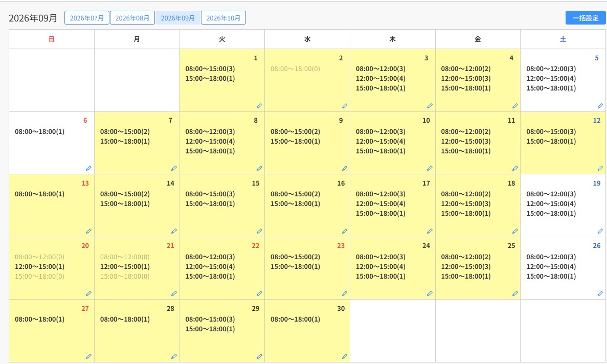
Task: Click the edit pencil on September 19
Action: click(600, 231)
